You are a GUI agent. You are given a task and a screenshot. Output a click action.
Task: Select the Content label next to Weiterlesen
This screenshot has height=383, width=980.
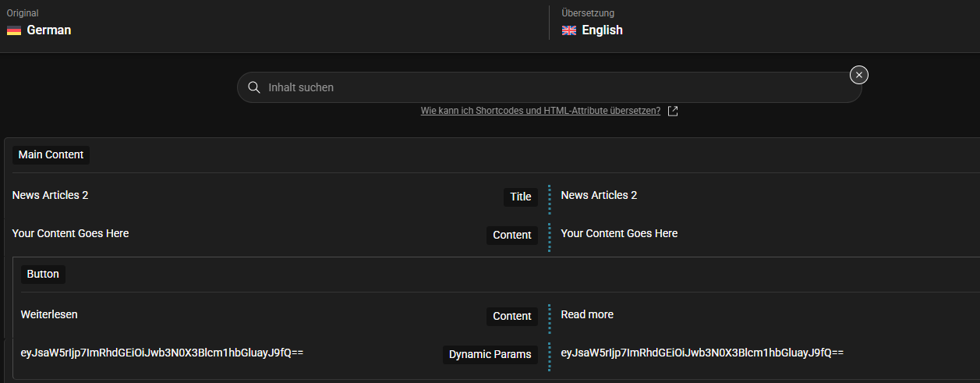point(512,316)
